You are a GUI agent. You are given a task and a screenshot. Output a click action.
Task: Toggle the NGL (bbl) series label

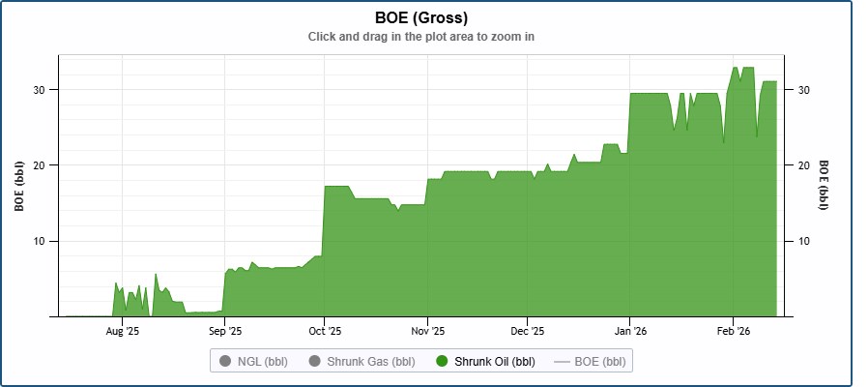click(x=262, y=362)
